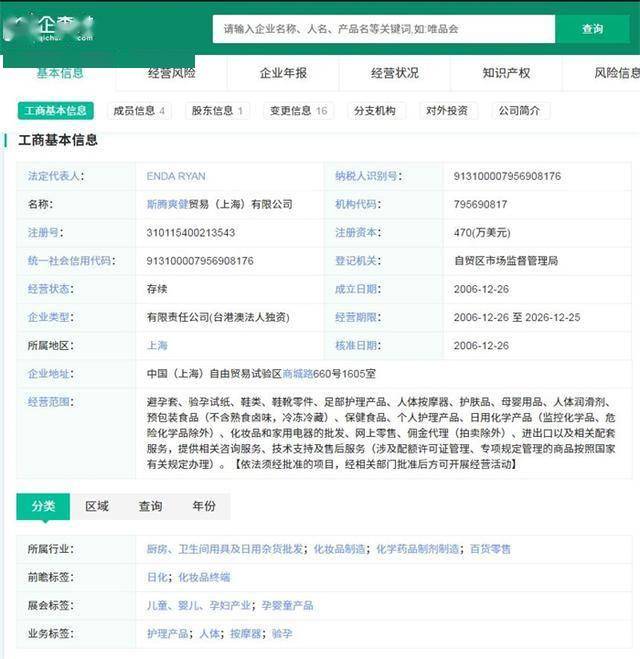The height and width of the screenshot is (659, 640).
Task: Open the 上海 region link
Action: pyautogui.click(x=157, y=345)
